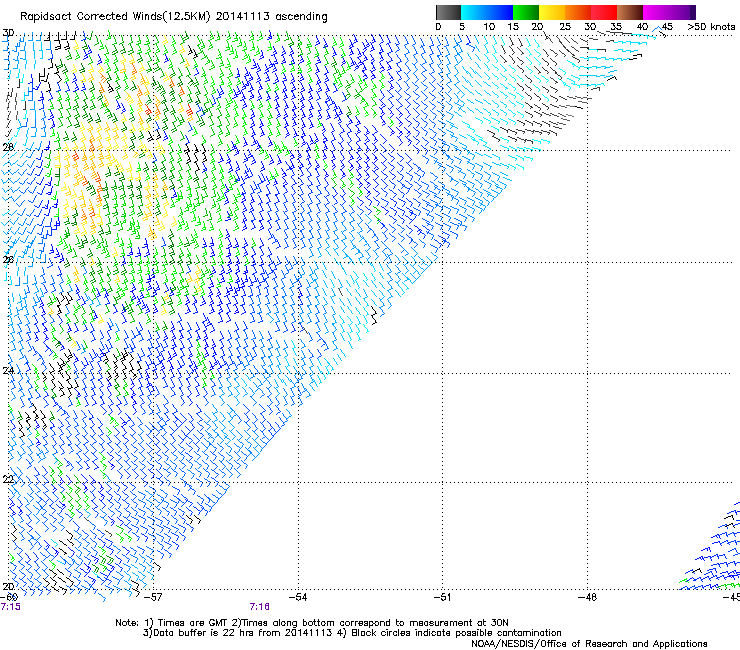
Task: Click the longitude axis label '-57'
Action: point(152,597)
